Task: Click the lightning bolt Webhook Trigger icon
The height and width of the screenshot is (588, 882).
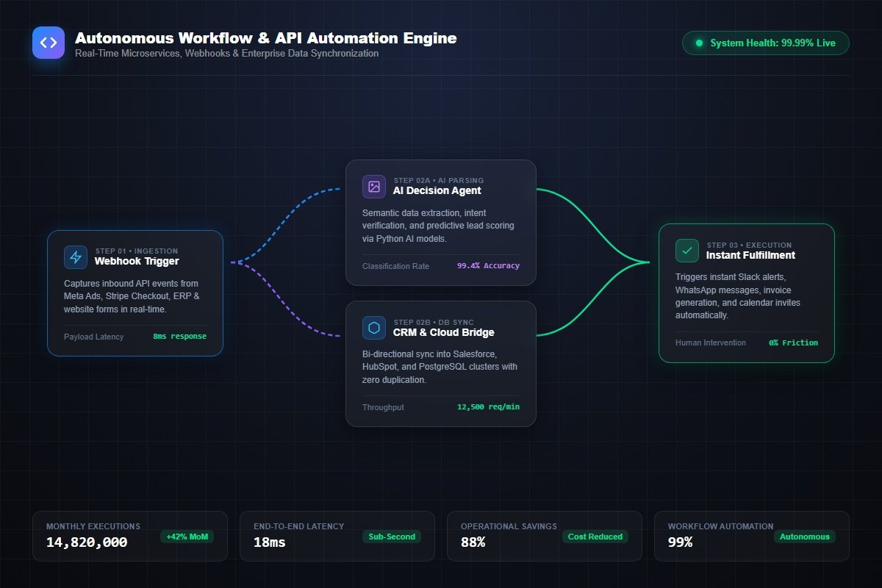Action: pyautogui.click(x=76, y=257)
